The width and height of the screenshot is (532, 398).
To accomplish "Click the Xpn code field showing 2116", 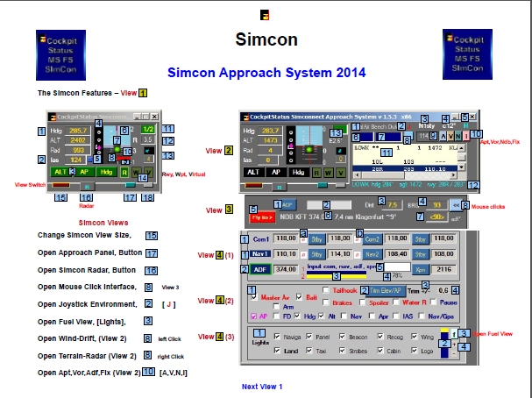I will pos(443,269).
